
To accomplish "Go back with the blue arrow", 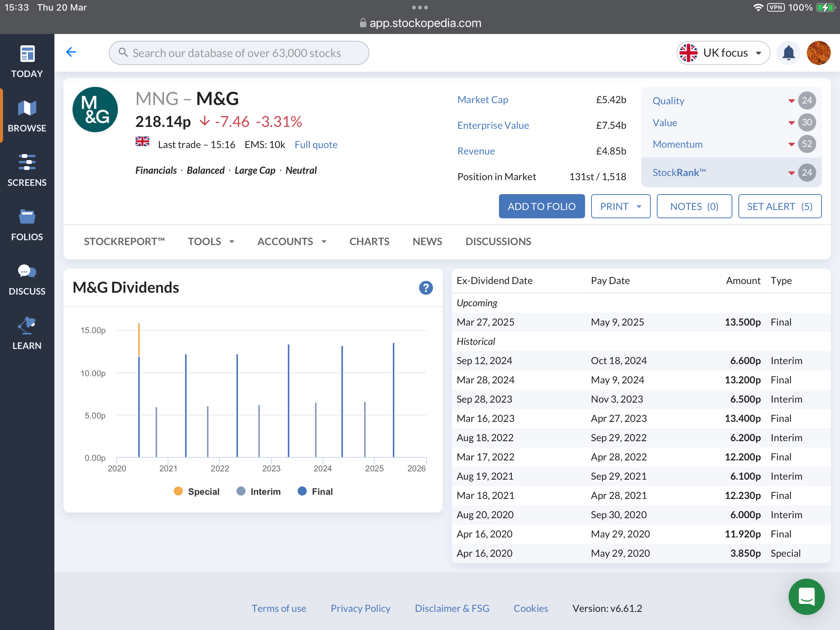I will point(71,52).
